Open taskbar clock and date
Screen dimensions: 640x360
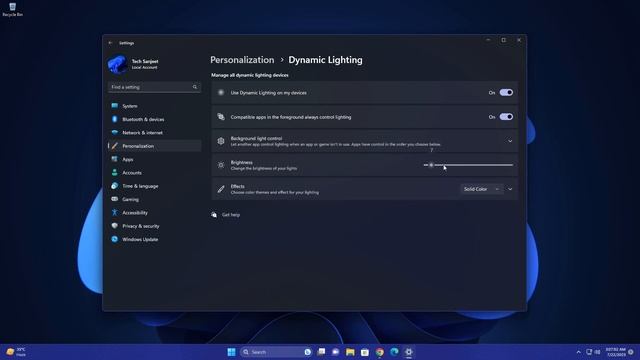(x=616, y=352)
